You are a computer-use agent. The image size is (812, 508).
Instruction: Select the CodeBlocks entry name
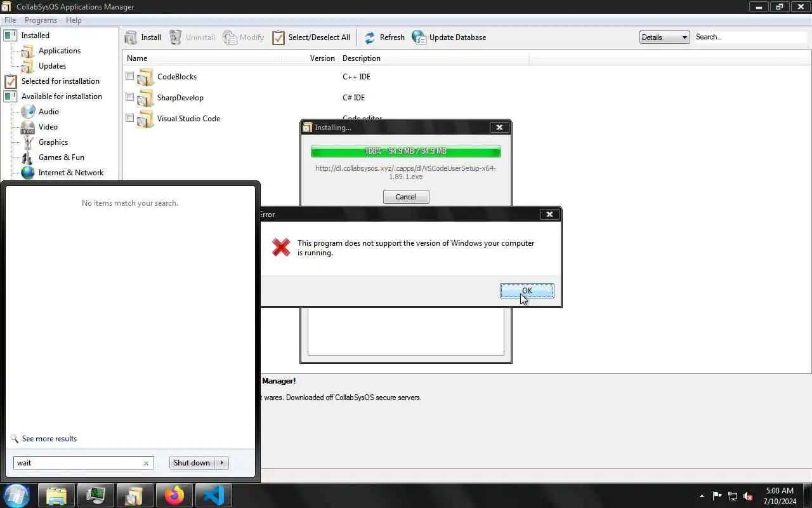[x=177, y=77]
